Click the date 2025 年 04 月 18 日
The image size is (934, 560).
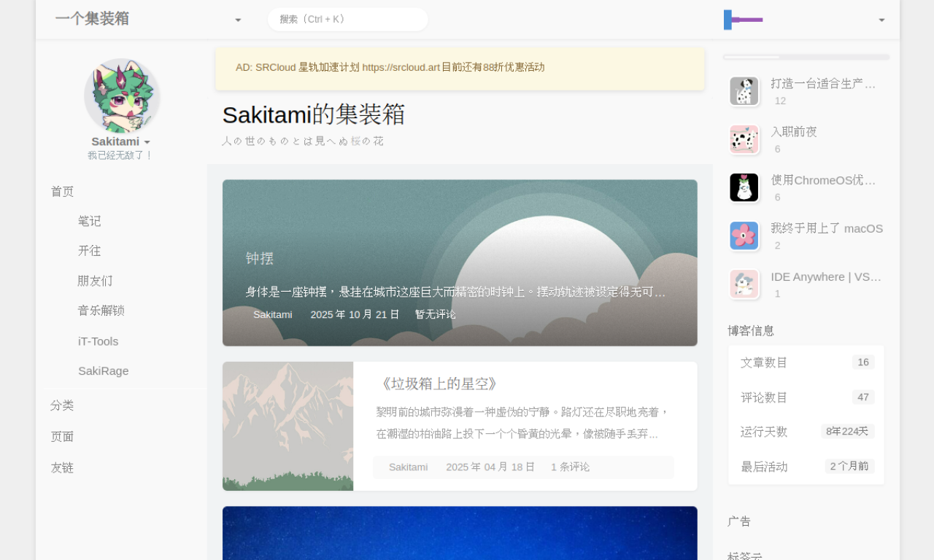[x=490, y=467]
